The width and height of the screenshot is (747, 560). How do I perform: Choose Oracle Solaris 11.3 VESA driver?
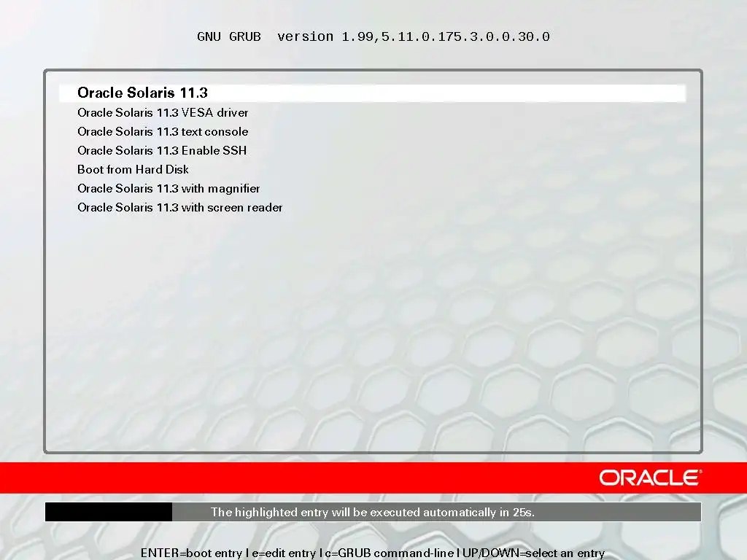click(163, 112)
